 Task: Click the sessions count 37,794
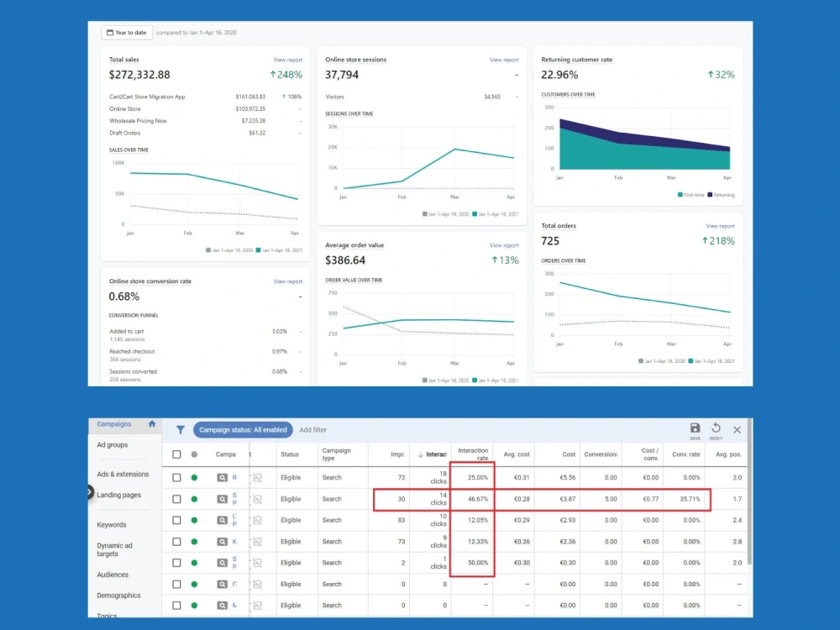342,75
